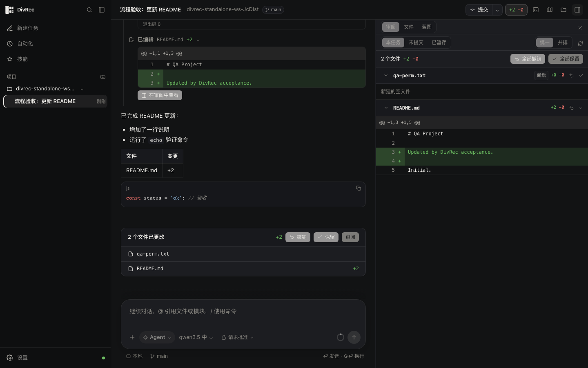588x368 pixels.
Task: Open commit options dropdown arrow
Action: point(497,10)
